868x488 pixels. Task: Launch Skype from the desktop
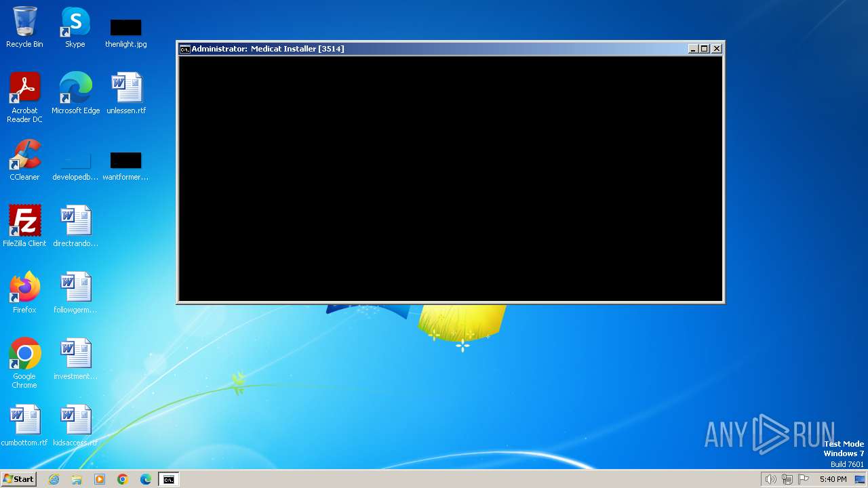75,27
